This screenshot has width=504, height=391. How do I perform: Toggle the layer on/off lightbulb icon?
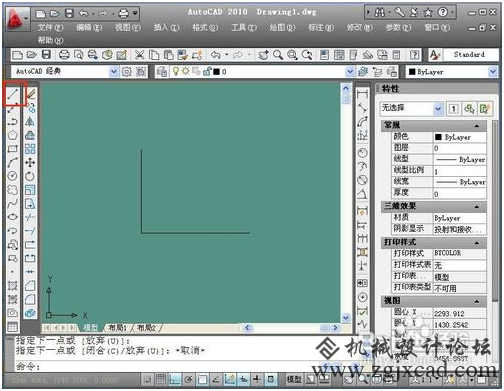(x=176, y=71)
